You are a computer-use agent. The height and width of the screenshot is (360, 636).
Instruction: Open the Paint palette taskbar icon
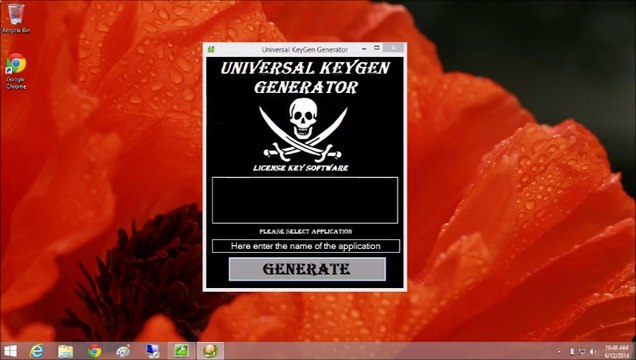(123, 351)
